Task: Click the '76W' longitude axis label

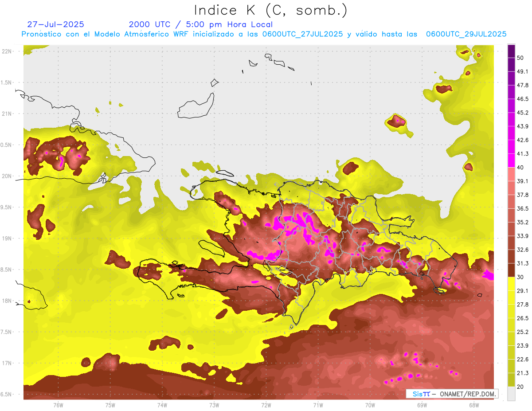Action: [x=58, y=405]
